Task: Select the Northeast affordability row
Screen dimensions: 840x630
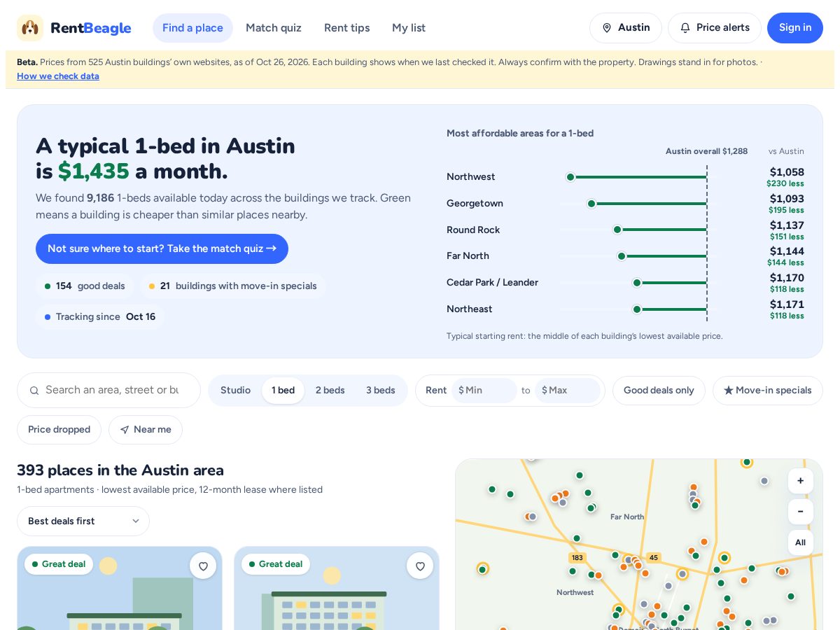Action: click(x=625, y=309)
